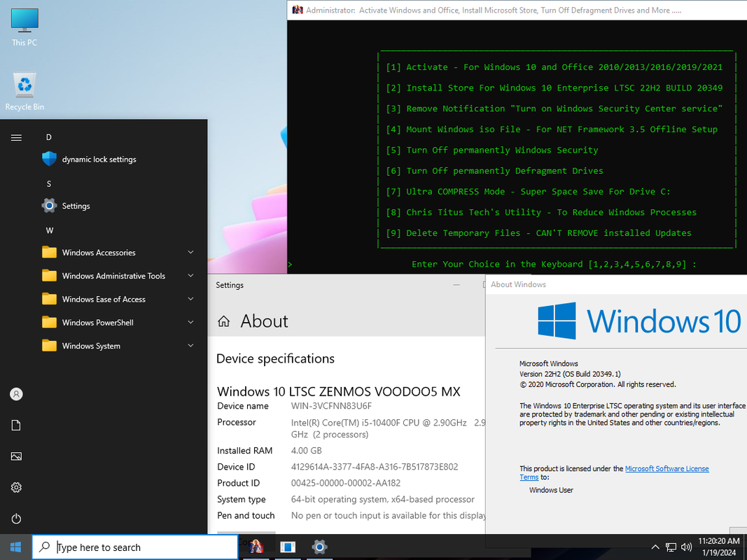
Task: Click the Start menu hamburger expand icon
Action: [x=16, y=138]
